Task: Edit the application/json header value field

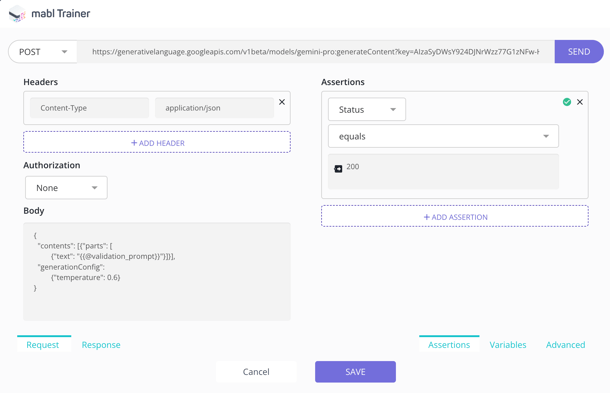Action: 214,108
